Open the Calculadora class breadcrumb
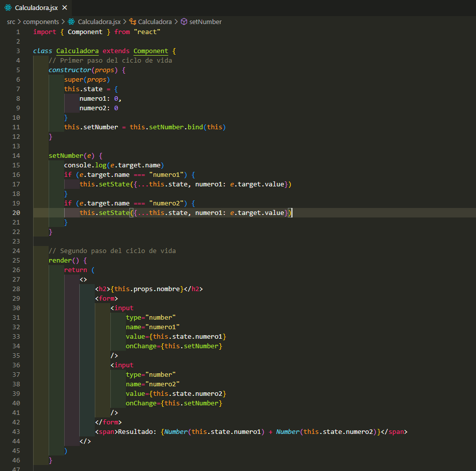 [154, 22]
